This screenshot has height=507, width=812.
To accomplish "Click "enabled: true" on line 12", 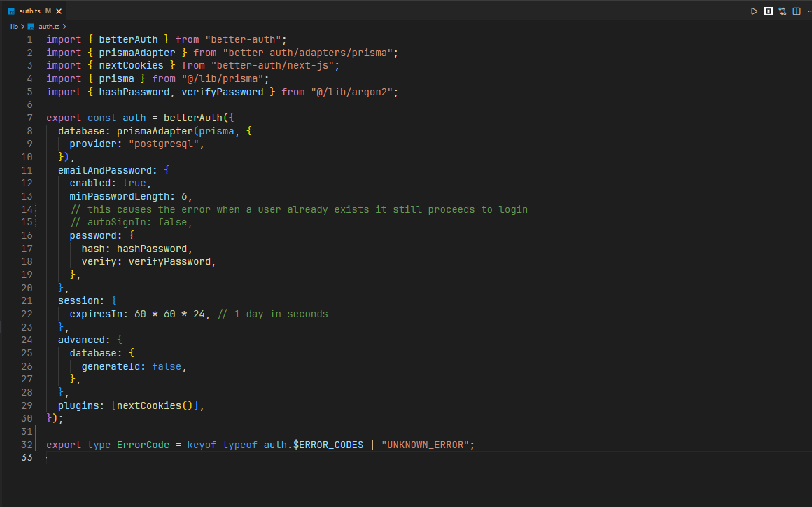I will coord(108,183).
